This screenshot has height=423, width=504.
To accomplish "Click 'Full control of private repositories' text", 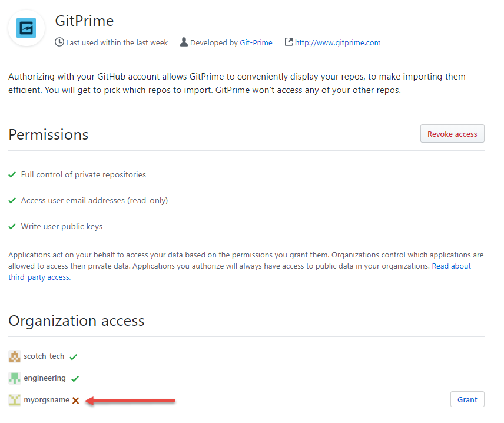I will point(83,174).
